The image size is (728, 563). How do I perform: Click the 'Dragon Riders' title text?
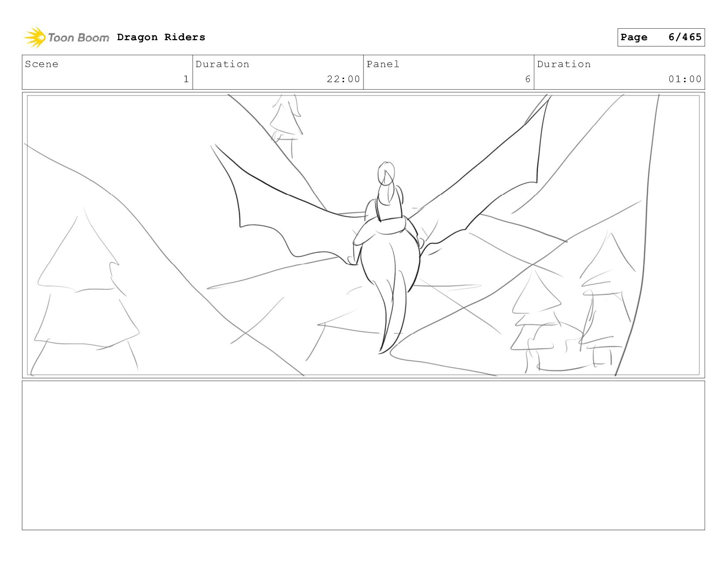[x=161, y=38]
